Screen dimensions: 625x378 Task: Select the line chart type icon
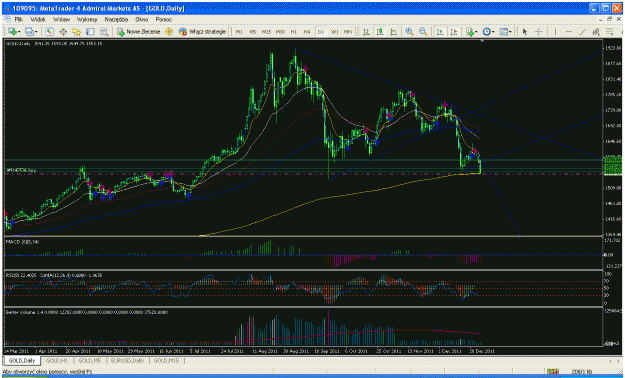coord(393,32)
